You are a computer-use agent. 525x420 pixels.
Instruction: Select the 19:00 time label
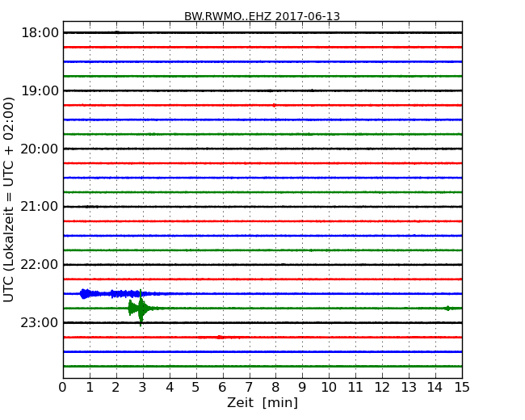[40, 90]
